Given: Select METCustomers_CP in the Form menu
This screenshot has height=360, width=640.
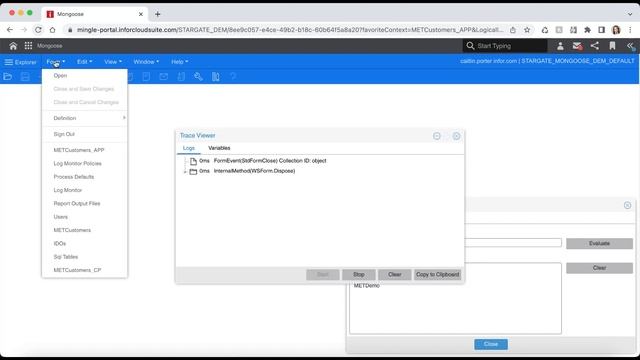Looking at the screenshot, I should tap(77, 270).
